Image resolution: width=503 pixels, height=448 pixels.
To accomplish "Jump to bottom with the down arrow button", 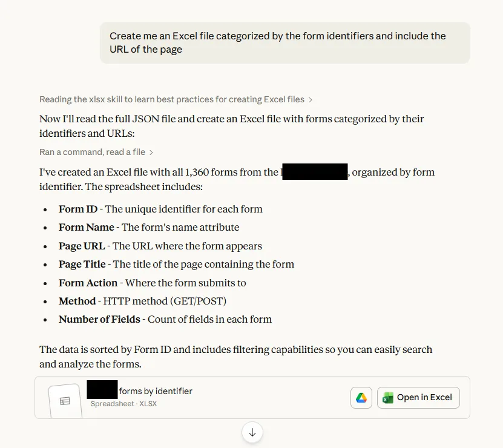I will click(x=252, y=432).
